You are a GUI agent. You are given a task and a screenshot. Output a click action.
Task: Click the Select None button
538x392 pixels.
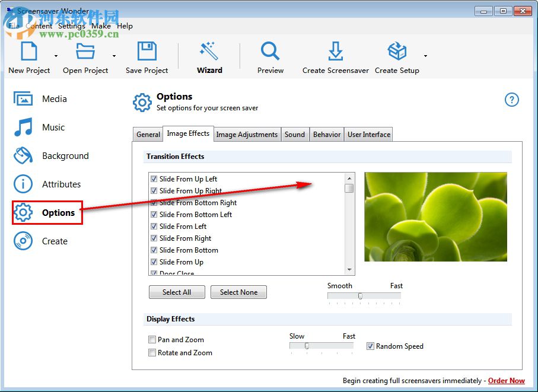(238, 292)
